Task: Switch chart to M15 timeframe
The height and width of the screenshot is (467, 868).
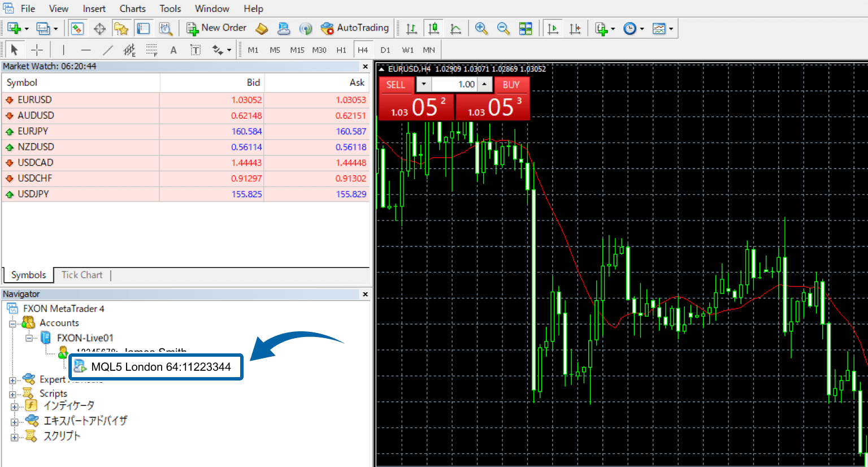Action: (297, 50)
